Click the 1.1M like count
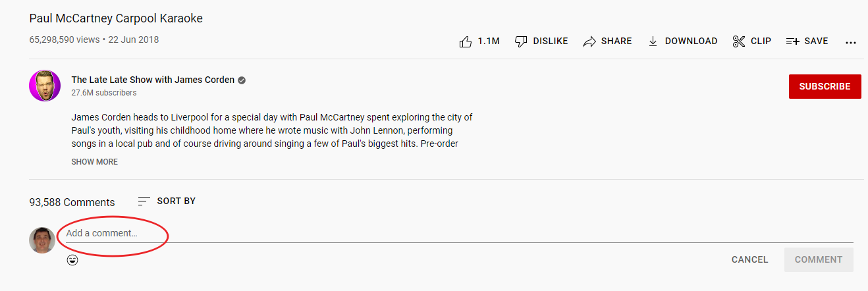Viewport: 868px width, 291px height. [x=489, y=41]
